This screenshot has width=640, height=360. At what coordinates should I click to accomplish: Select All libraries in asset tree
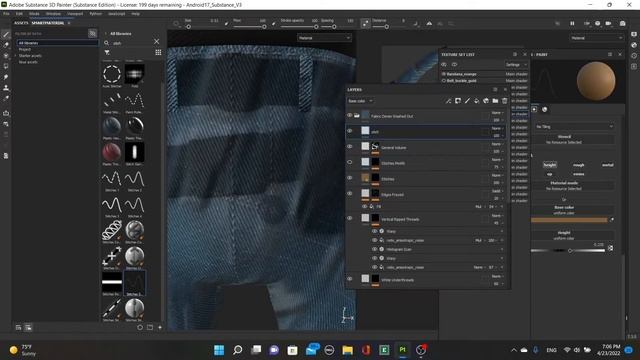point(58,43)
